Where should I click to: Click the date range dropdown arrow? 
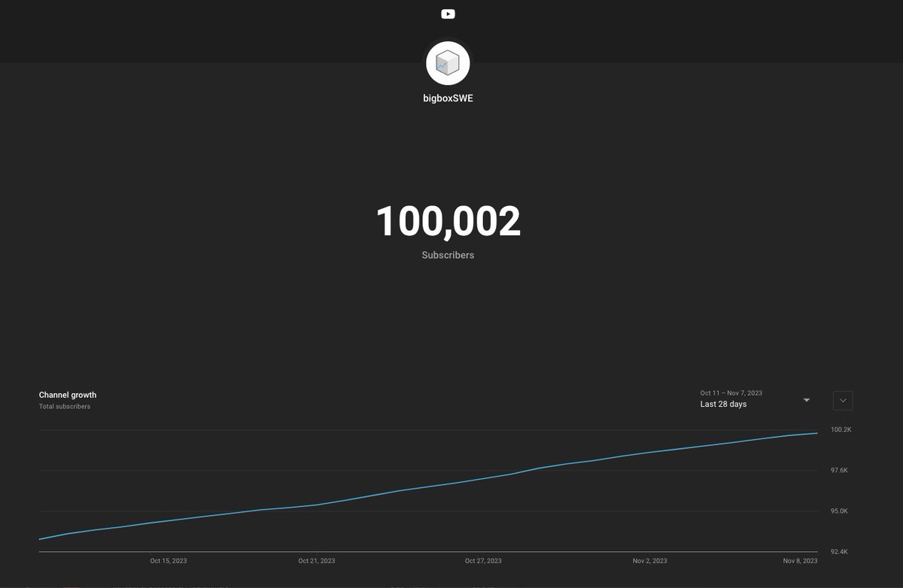[x=807, y=400]
